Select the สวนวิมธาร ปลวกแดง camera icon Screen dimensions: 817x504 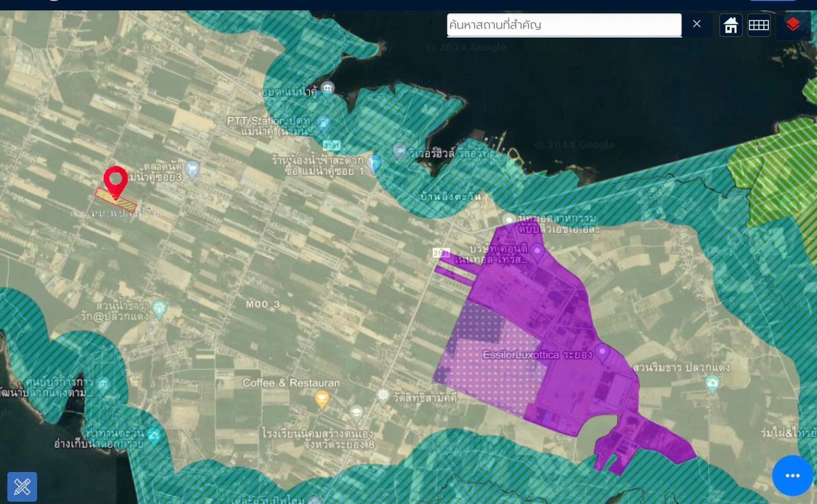click(713, 384)
